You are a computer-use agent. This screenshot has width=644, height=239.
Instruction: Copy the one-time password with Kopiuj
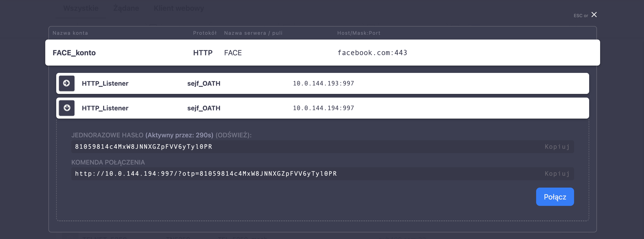(x=557, y=147)
